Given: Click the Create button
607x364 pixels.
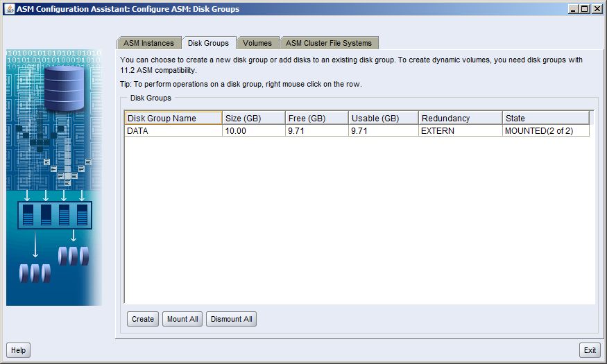Looking at the screenshot, I should point(143,319).
